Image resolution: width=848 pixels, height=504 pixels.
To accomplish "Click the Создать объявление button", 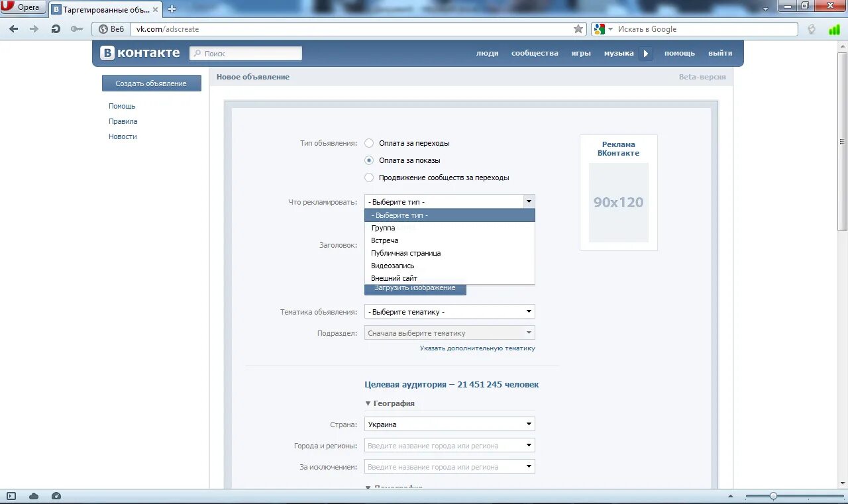I will (151, 83).
